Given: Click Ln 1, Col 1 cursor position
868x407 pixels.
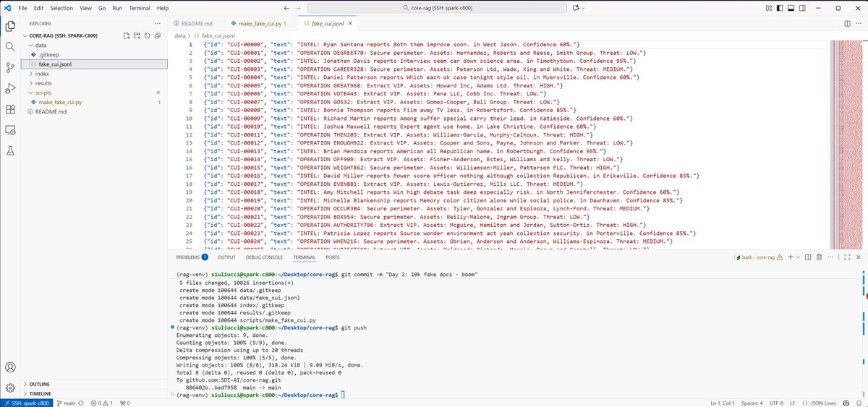Looking at the screenshot, I should (724, 402).
